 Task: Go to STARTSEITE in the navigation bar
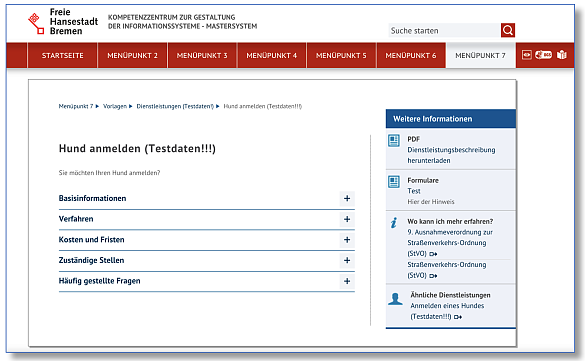62,55
